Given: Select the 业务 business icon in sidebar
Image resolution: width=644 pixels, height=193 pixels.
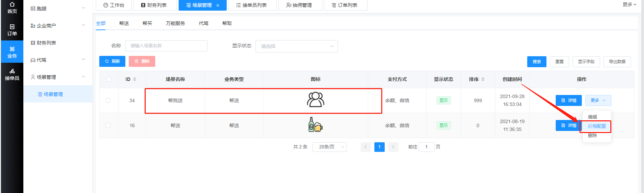Looking at the screenshot, I should tap(12, 49).
